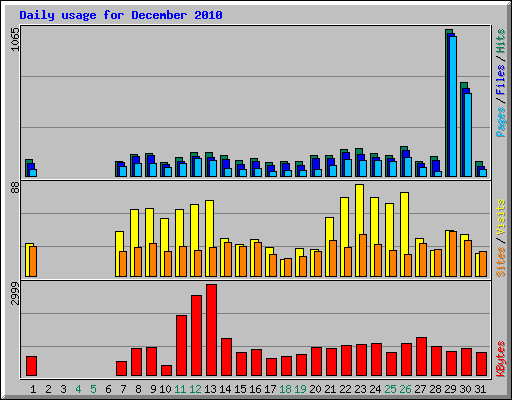Image resolution: width=512 pixels, height=400 pixels.
Task: Click green weekend day label 4
Action: coord(78,389)
